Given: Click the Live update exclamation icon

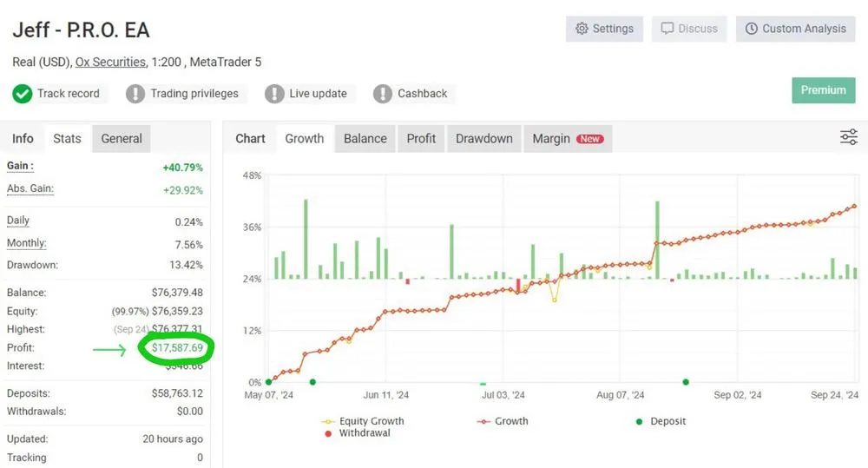Looking at the screenshot, I should pos(274,94).
